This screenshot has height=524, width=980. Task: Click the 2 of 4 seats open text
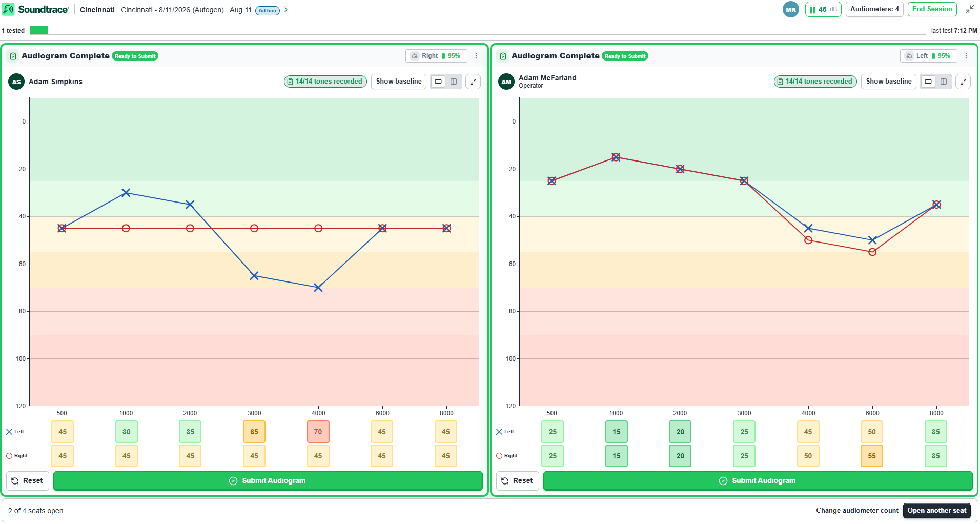(x=36, y=511)
